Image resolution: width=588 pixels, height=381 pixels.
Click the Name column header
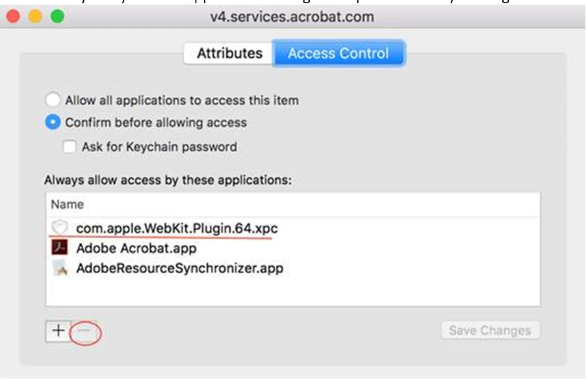tap(292, 204)
